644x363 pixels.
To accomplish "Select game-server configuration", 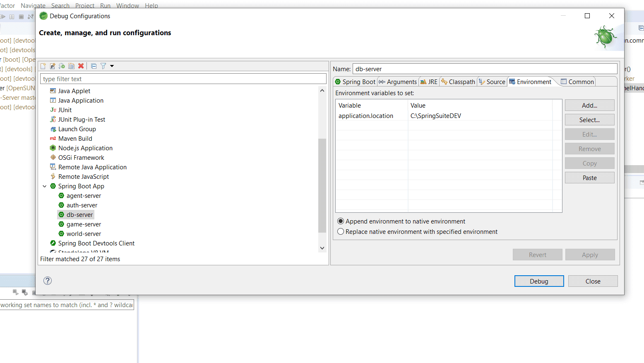I will (x=84, y=224).
